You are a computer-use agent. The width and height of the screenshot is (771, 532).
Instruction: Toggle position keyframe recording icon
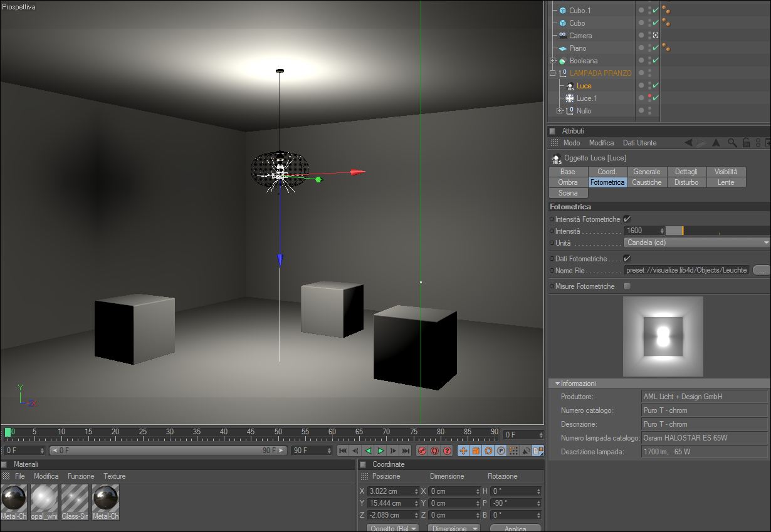pyautogui.click(x=463, y=451)
